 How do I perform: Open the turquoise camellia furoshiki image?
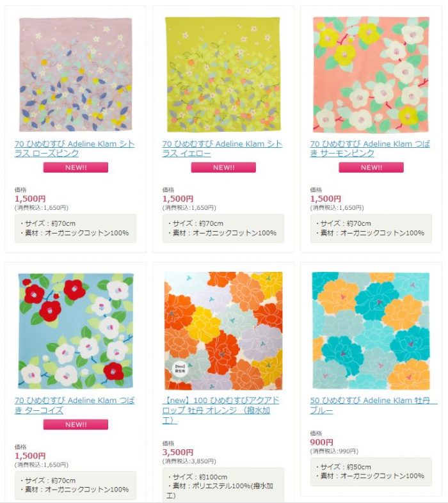76,331
